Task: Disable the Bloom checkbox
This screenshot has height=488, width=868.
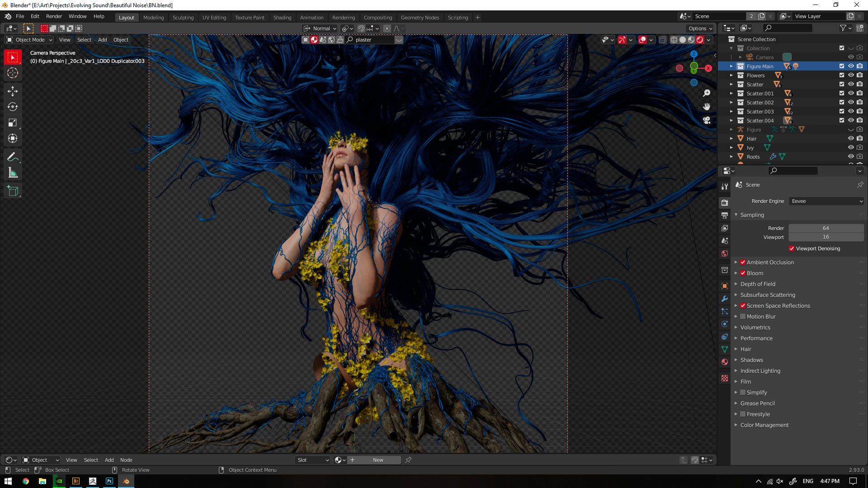Action: click(x=743, y=273)
